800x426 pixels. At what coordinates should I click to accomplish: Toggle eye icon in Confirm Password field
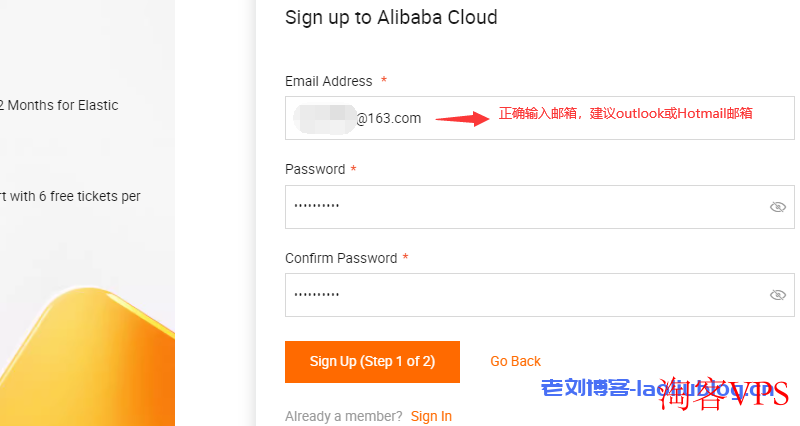[x=778, y=295]
